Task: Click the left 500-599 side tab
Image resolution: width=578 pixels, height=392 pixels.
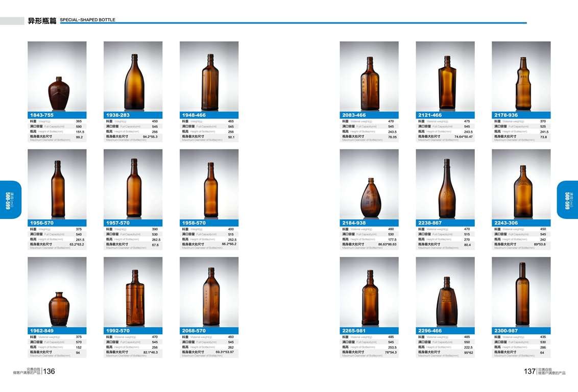Action: 11,200
